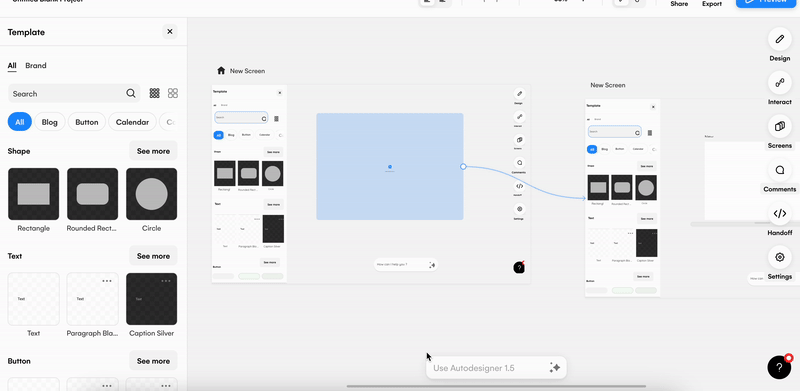Click the Share button
This screenshot has height=391, width=800.
679,4
